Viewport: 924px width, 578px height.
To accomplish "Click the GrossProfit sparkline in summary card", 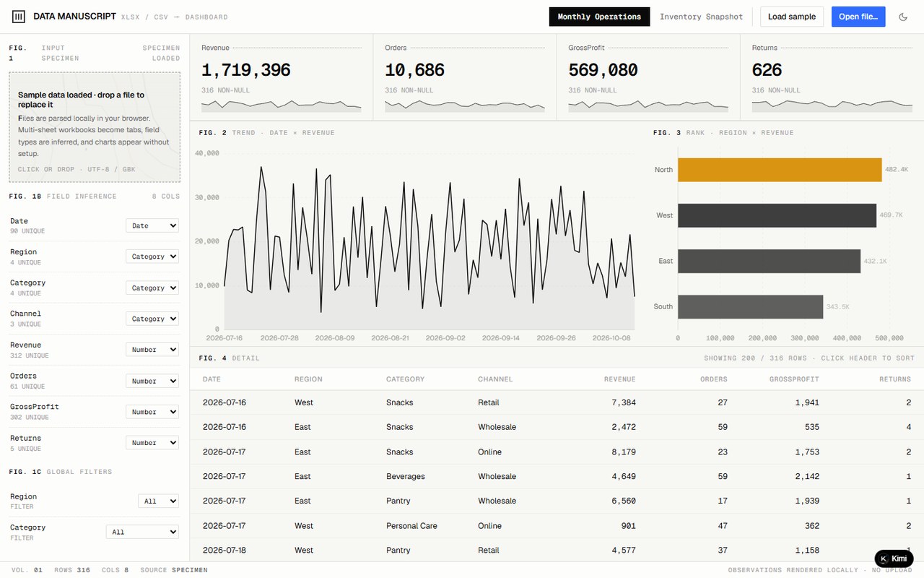I will tap(648, 105).
